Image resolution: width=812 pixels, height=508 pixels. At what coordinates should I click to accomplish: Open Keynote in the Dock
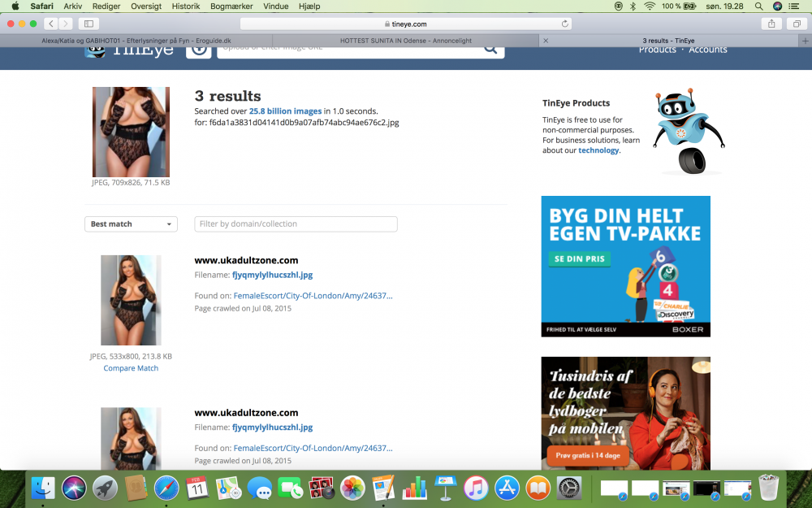pos(445,488)
